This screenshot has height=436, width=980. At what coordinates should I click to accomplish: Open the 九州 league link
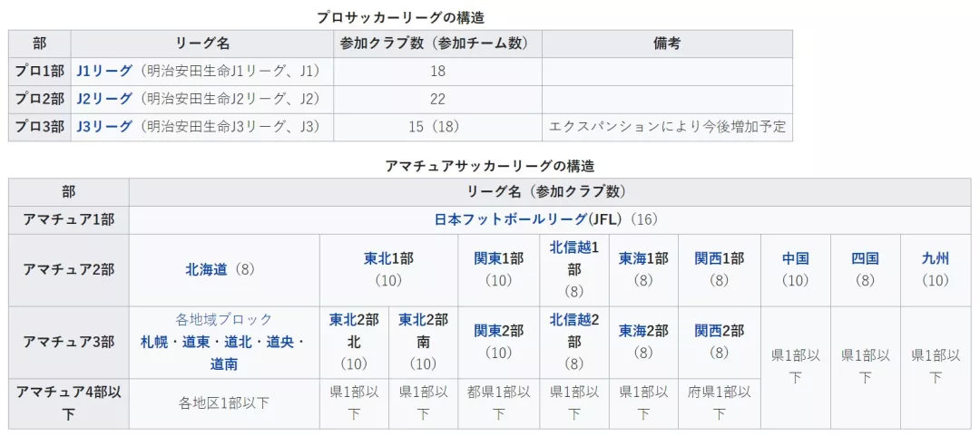point(935,259)
